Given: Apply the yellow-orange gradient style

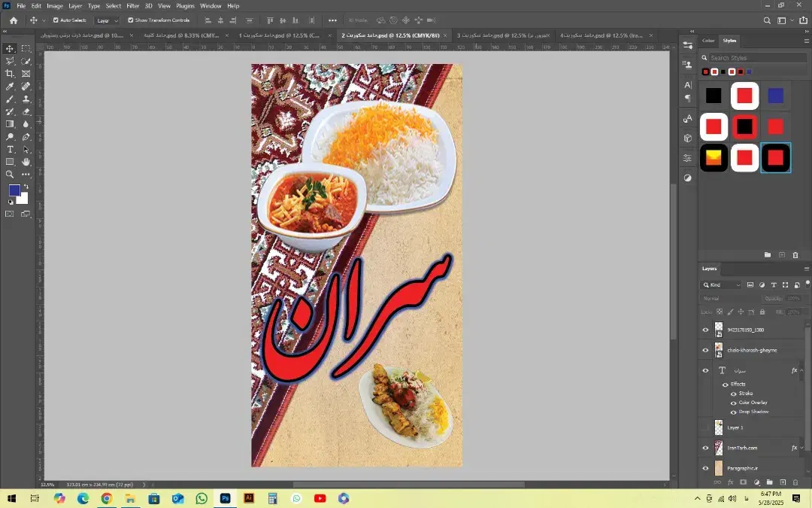Looking at the screenshot, I should coord(714,157).
